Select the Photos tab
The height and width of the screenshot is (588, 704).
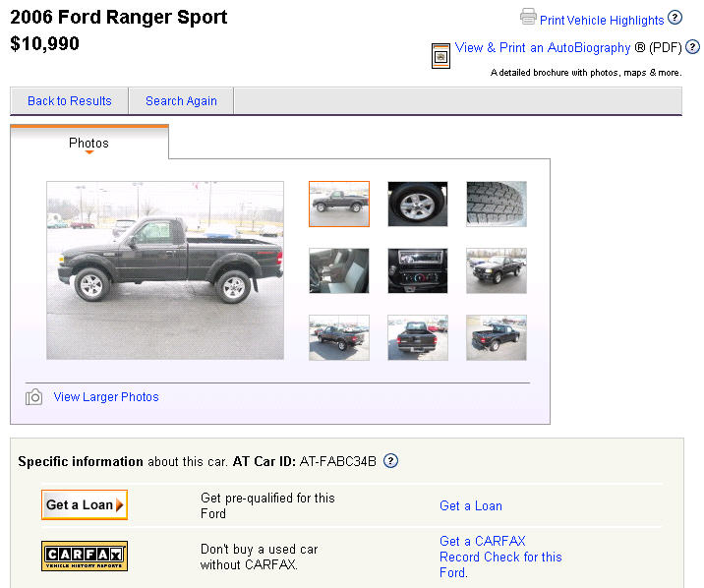[88, 143]
